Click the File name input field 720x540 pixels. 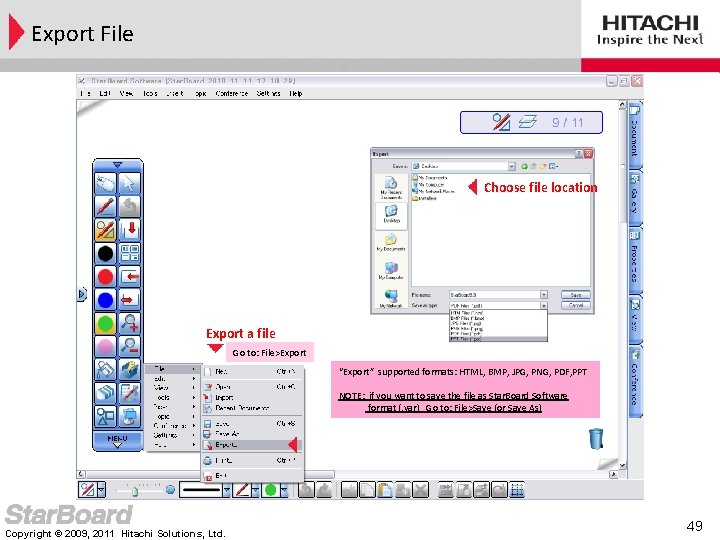pos(495,295)
